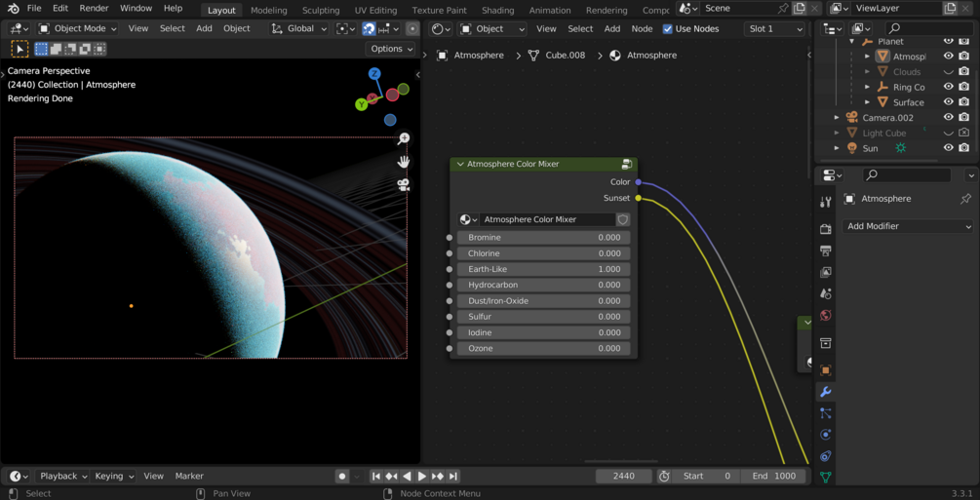Open the World properties tab icon
Image resolution: width=980 pixels, height=500 pixels.
tap(826, 315)
